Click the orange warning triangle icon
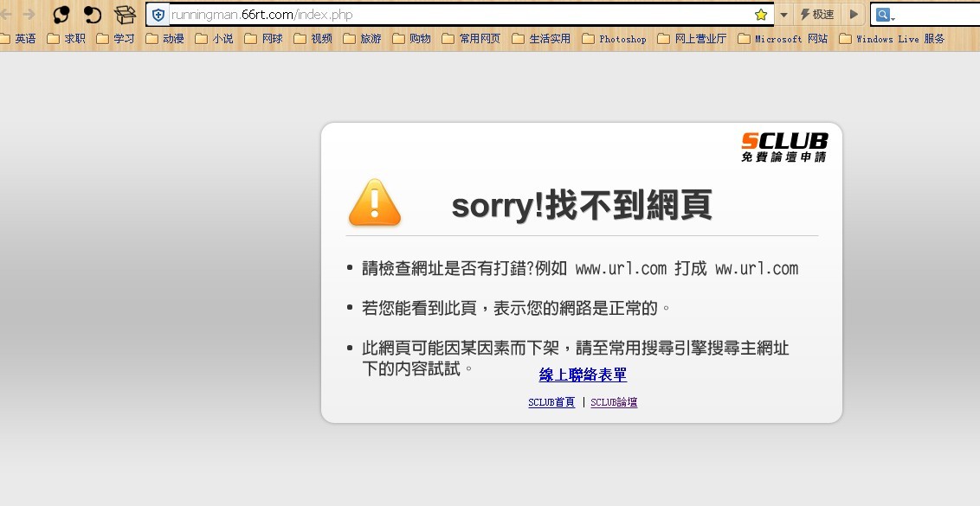980x506 pixels. (x=374, y=202)
